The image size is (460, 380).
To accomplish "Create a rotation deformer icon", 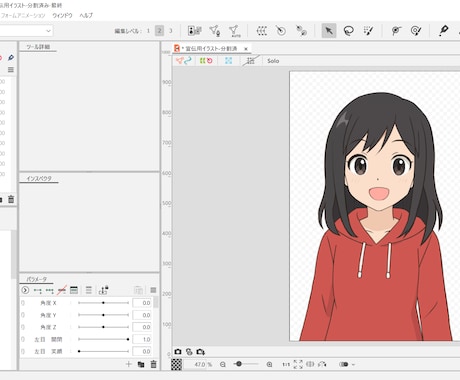I will pyautogui.click(x=281, y=31).
